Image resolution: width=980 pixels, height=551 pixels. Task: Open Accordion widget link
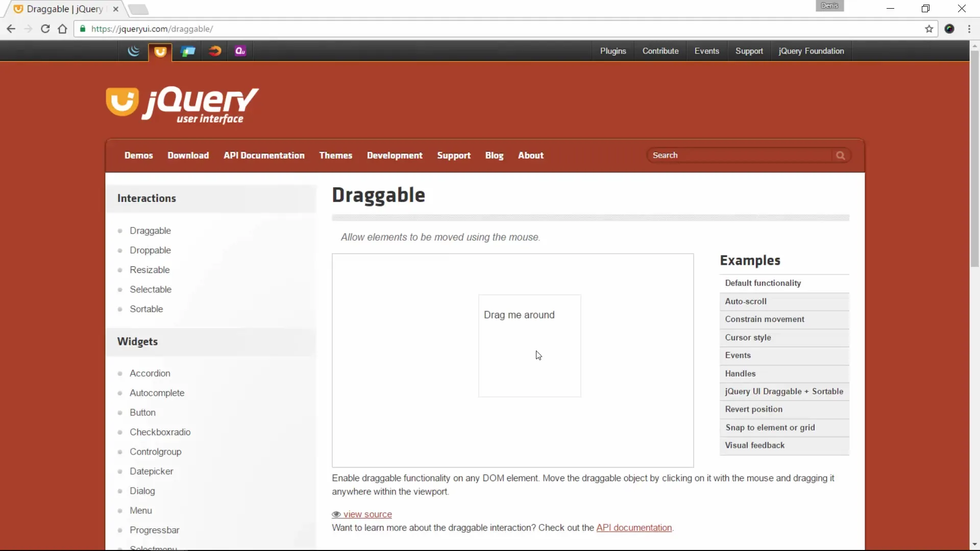pyautogui.click(x=150, y=373)
